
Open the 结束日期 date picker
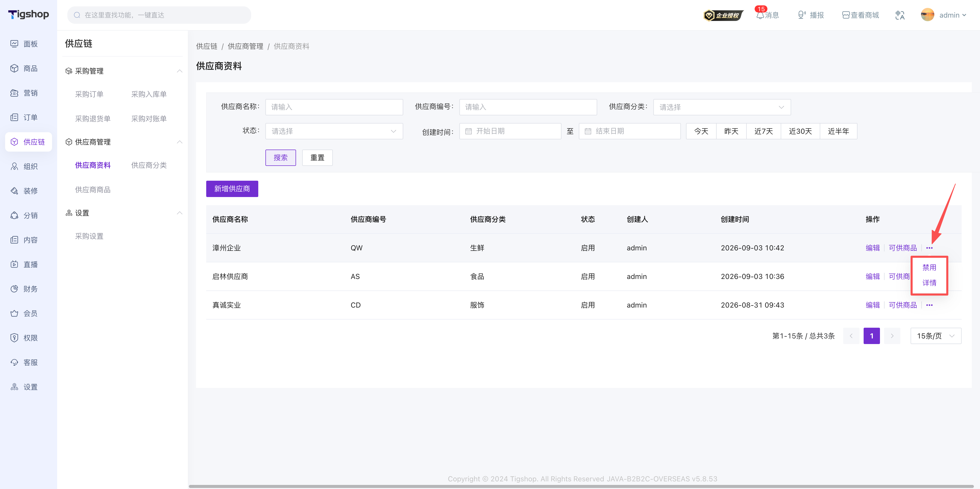[629, 131]
